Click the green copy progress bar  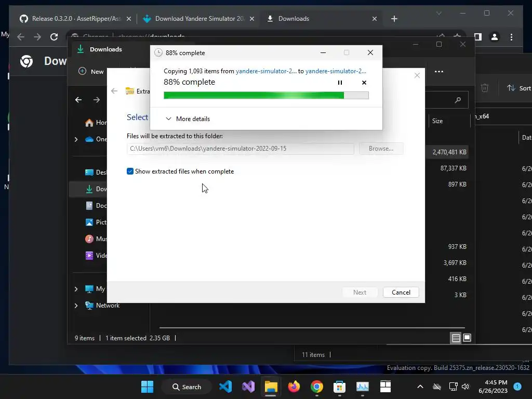266,96
